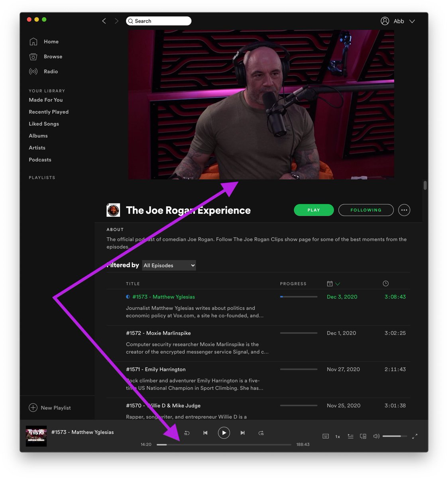448x478 pixels.
Task: Open Podcasts in Your Library
Action: tap(40, 160)
